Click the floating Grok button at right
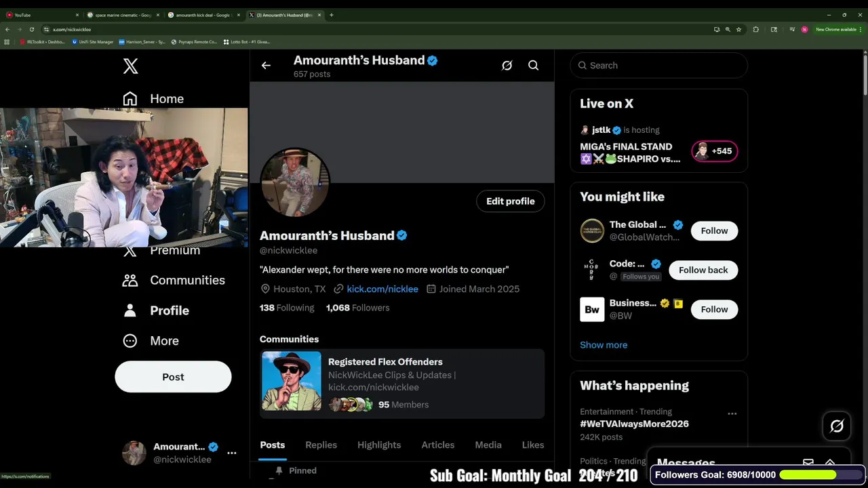868x488 pixels. pyautogui.click(x=837, y=426)
